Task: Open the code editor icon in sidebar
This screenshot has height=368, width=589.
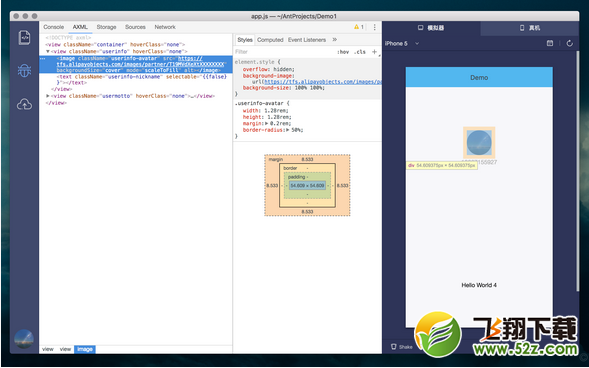Action: tap(24, 38)
